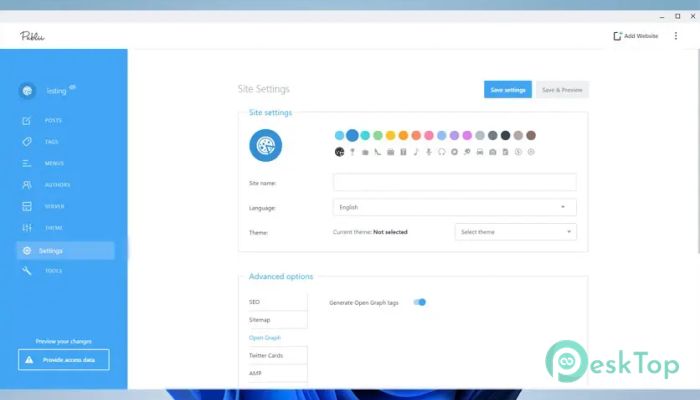
Task: Choose the pink color swatch
Action: pos(429,135)
